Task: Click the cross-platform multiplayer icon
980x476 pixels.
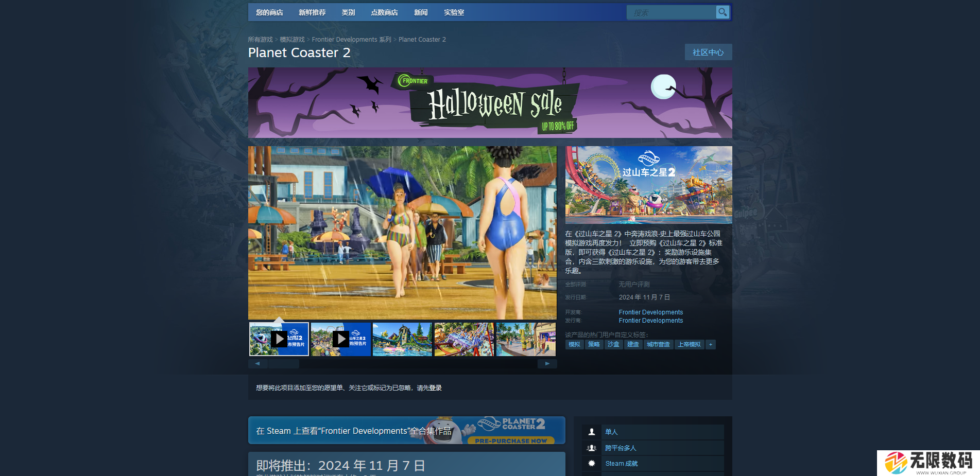Action: tap(592, 448)
